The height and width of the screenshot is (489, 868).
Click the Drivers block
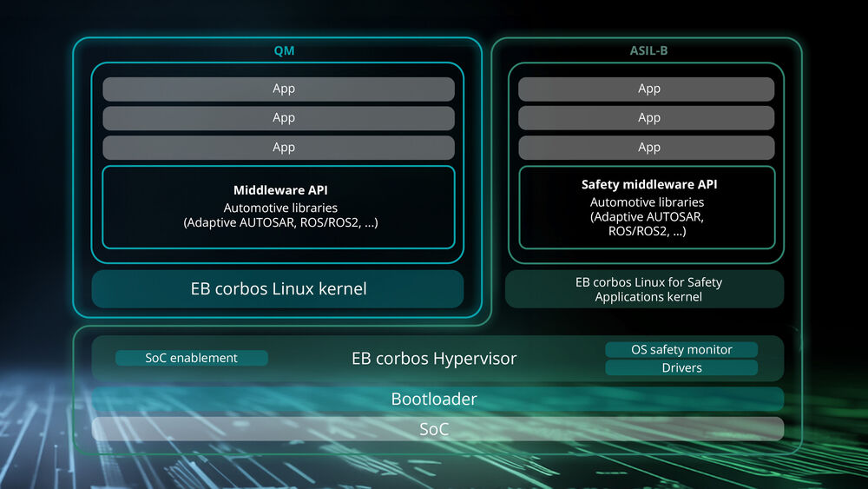click(681, 367)
